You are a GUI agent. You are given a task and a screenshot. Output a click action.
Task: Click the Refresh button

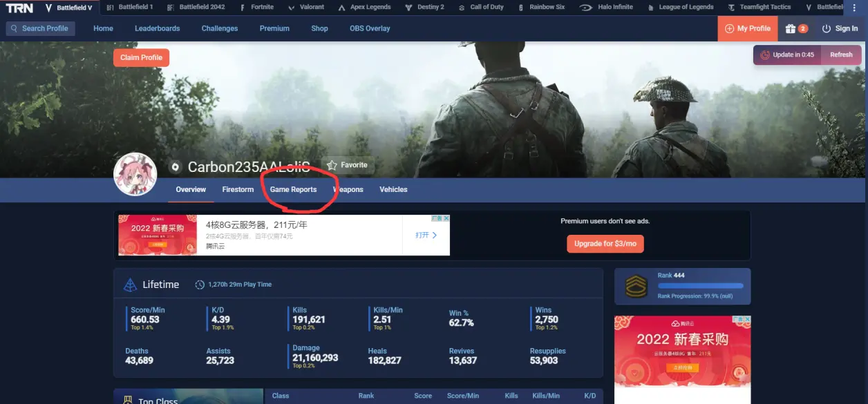[x=841, y=55]
